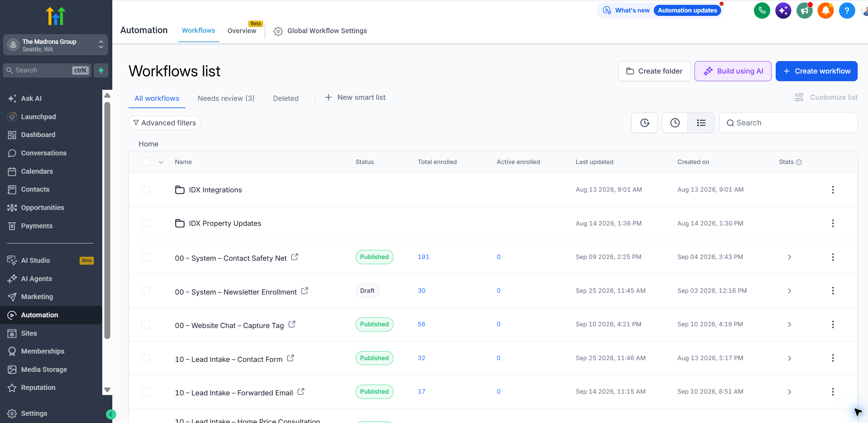
Task: Open the blue help question mark icon
Action: [847, 11]
